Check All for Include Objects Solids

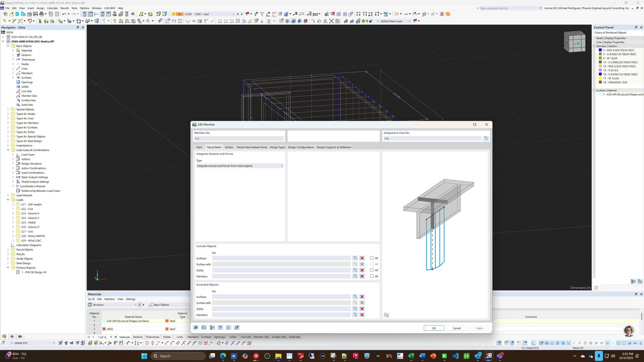coord(372,270)
